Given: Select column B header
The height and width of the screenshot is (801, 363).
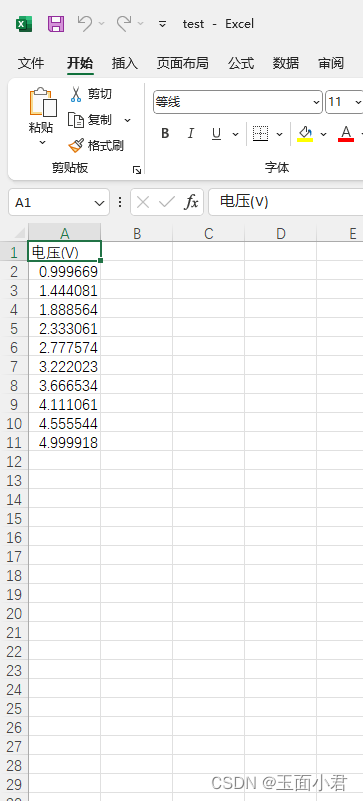Looking at the screenshot, I should click(137, 233).
